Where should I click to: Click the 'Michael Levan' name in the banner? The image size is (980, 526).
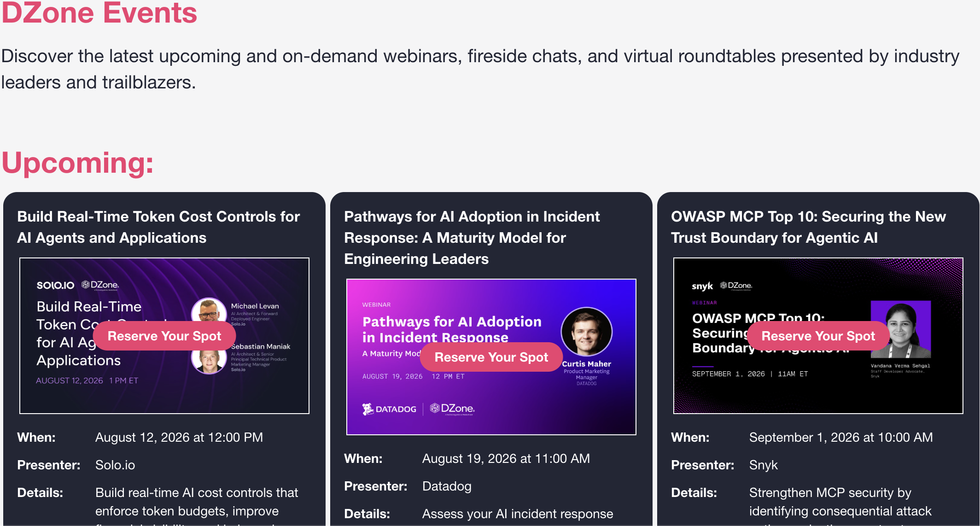click(x=255, y=306)
